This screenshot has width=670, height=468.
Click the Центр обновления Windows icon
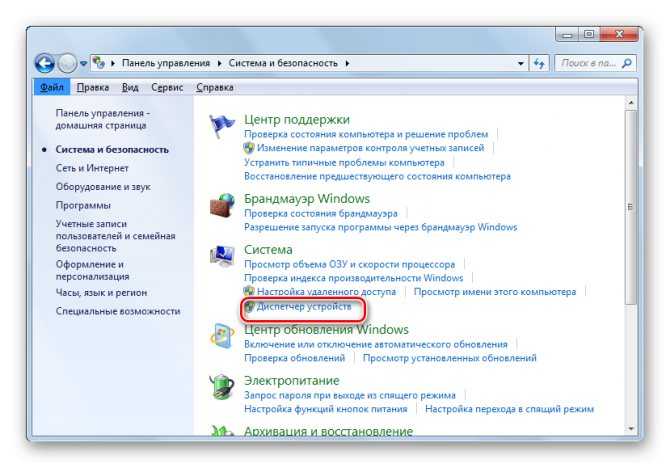tap(222, 336)
